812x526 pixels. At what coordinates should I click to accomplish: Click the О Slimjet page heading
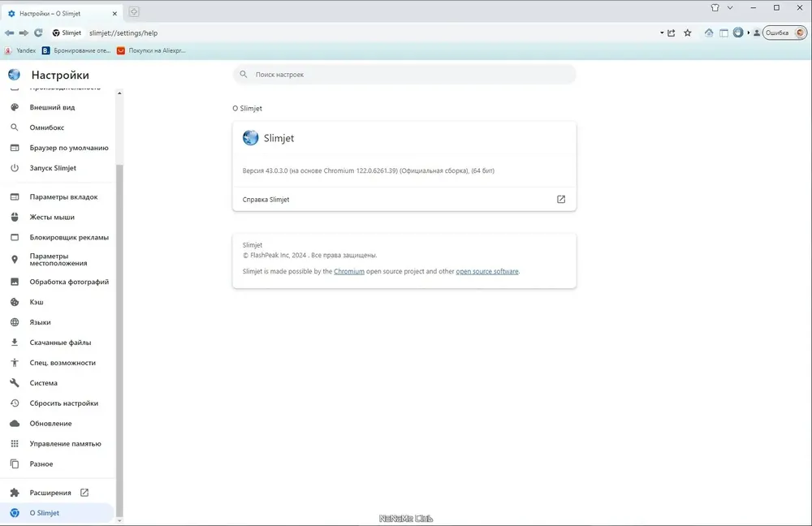click(x=248, y=108)
